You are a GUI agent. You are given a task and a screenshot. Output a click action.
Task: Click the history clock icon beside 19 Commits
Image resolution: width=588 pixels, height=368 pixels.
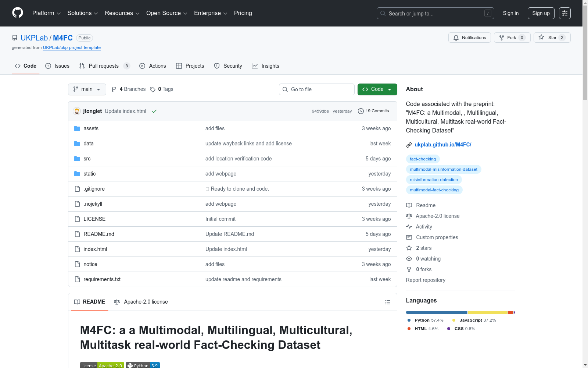(x=361, y=111)
